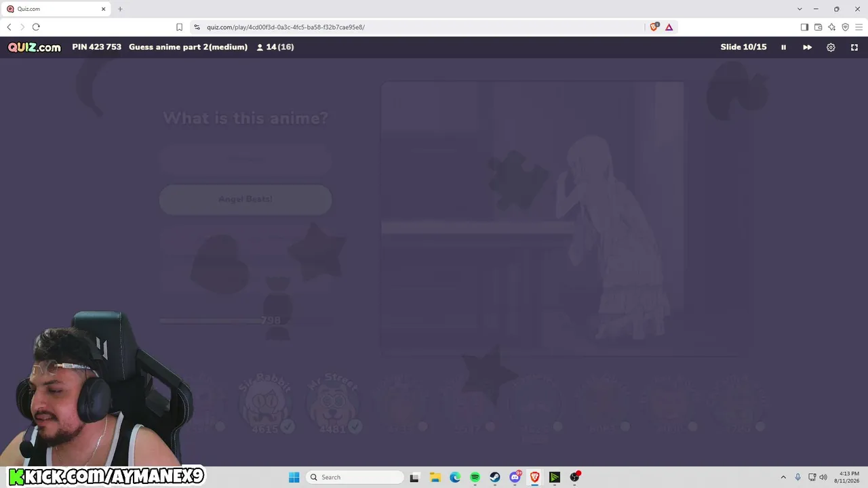Open File Explorer from the taskbar
The image size is (868, 488).
[x=435, y=477]
